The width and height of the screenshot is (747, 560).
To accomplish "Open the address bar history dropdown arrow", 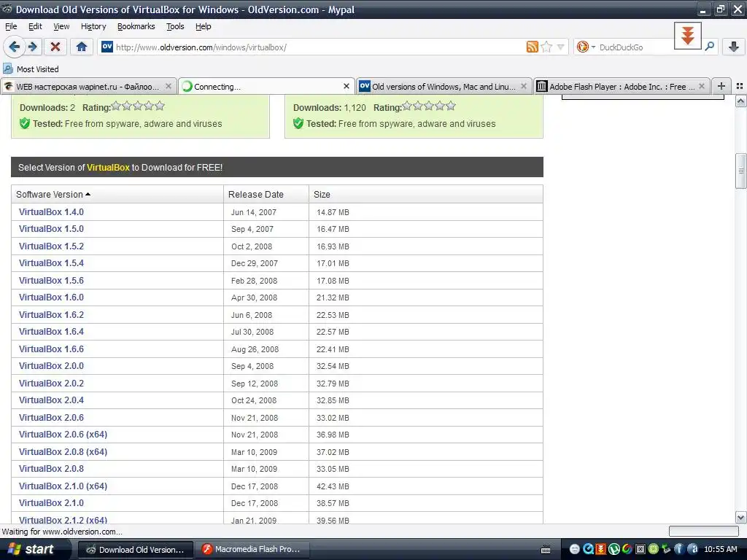I will coord(561,47).
